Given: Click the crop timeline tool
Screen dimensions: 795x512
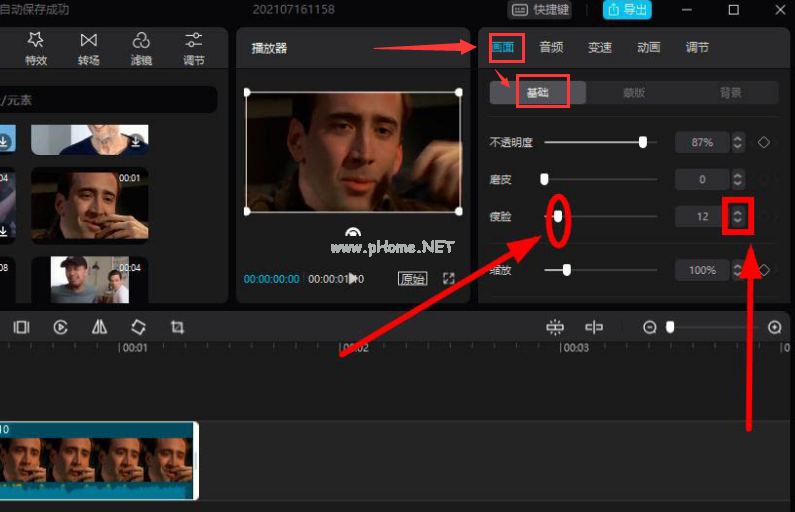Looking at the screenshot, I should [x=177, y=327].
